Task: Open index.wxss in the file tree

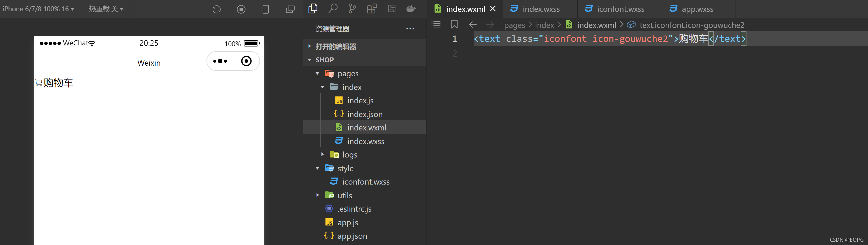Action: click(365, 141)
